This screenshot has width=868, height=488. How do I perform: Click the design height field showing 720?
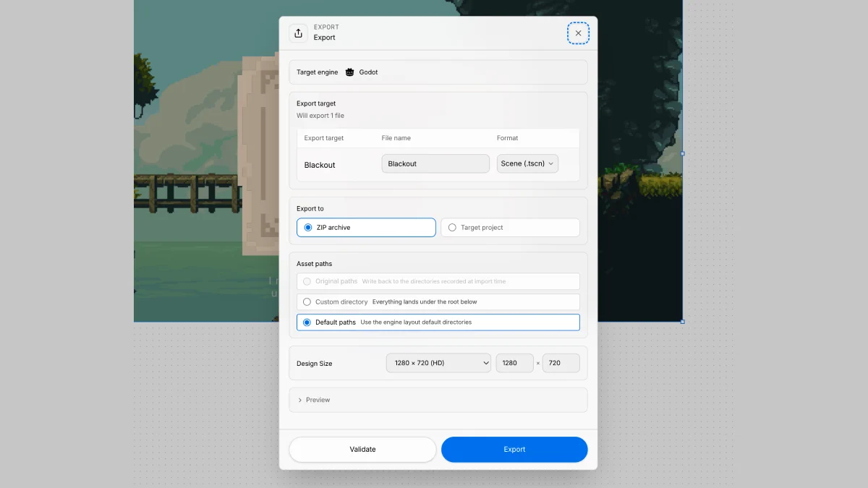click(x=561, y=363)
